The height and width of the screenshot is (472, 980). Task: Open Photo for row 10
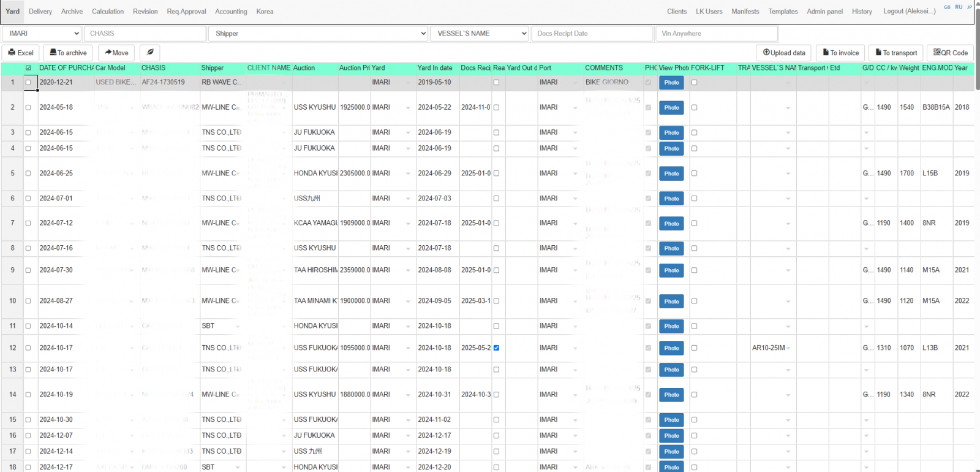tap(671, 302)
